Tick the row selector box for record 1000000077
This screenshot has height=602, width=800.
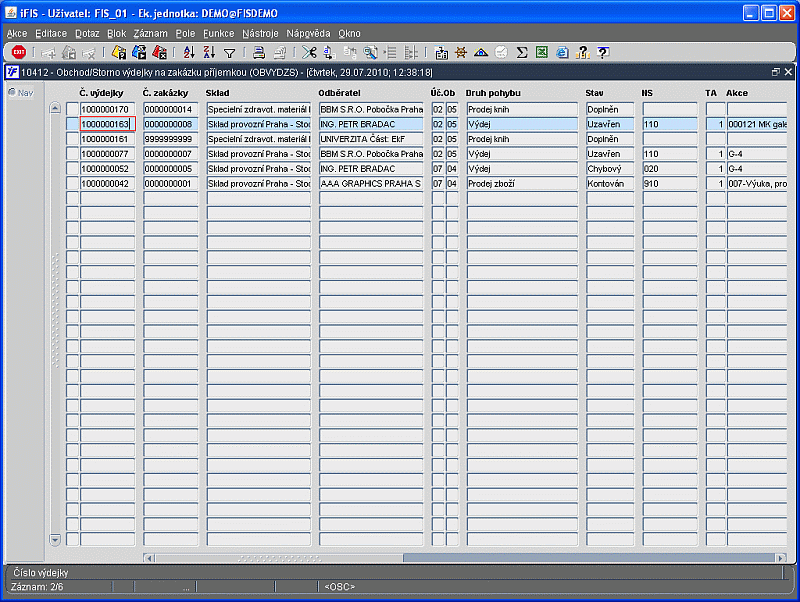(x=72, y=154)
